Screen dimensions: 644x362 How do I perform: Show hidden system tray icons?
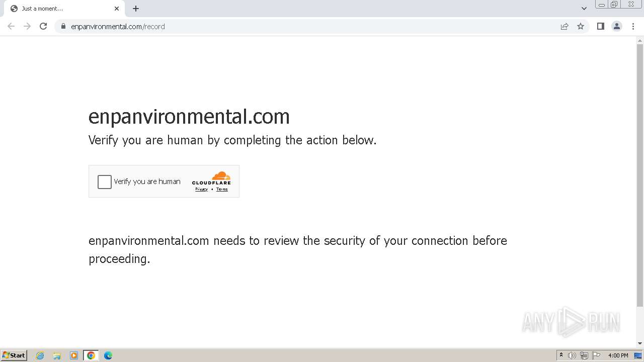pyautogui.click(x=561, y=355)
